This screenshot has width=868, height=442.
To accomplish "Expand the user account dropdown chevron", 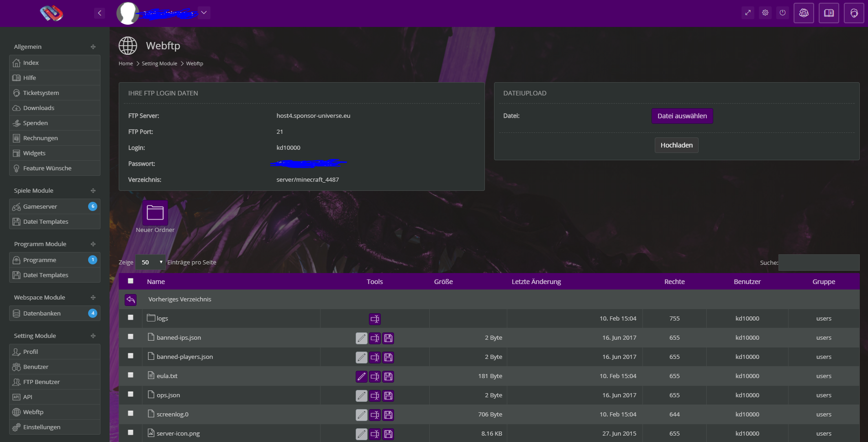I will click(204, 13).
